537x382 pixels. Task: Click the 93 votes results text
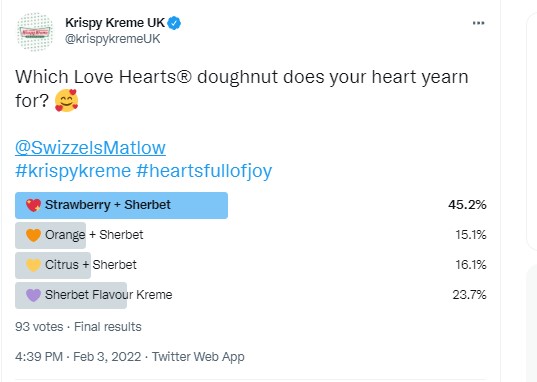(39, 326)
